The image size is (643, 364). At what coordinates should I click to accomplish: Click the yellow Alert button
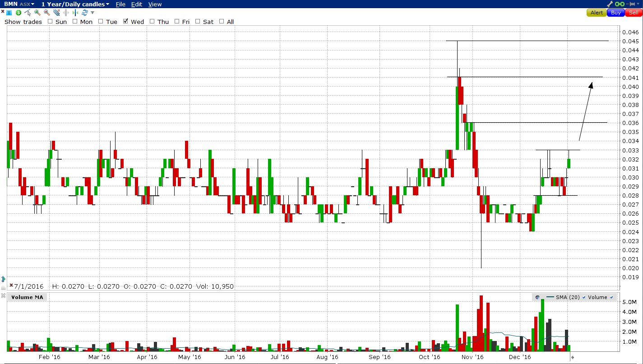tap(597, 13)
